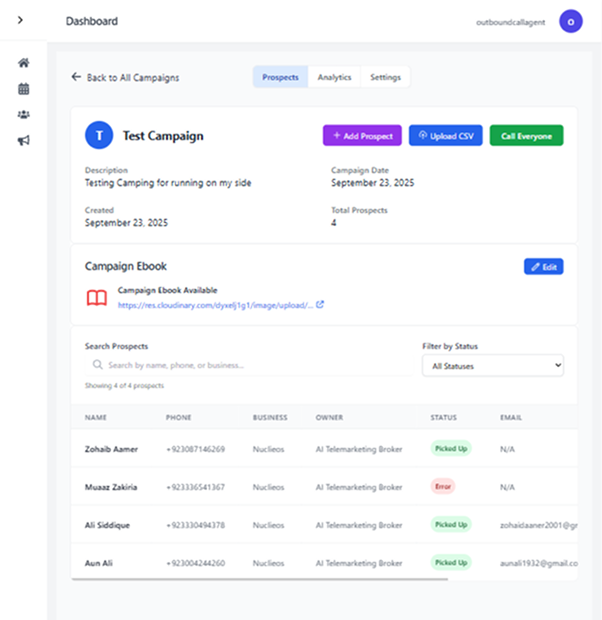Open the users group icon in sidebar
The height and width of the screenshot is (620, 602).
point(23,114)
